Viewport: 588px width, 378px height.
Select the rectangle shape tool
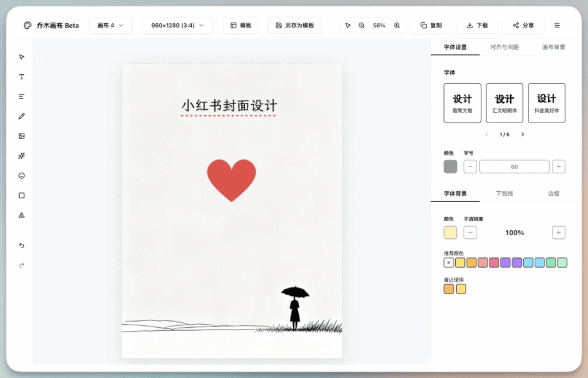[x=21, y=195]
